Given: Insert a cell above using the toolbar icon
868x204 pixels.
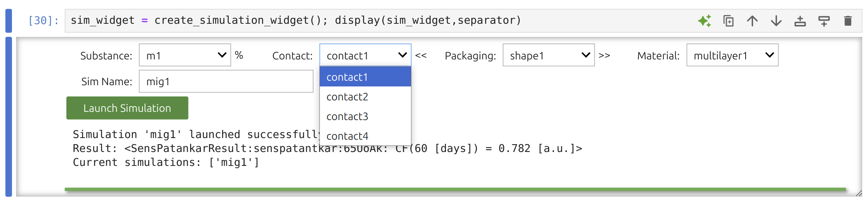Looking at the screenshot, I should click(800, 20).
